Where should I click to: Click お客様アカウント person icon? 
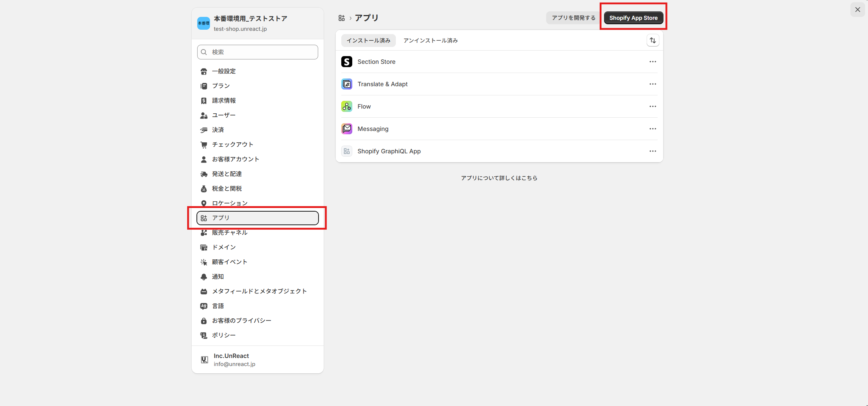click(204, 159)
